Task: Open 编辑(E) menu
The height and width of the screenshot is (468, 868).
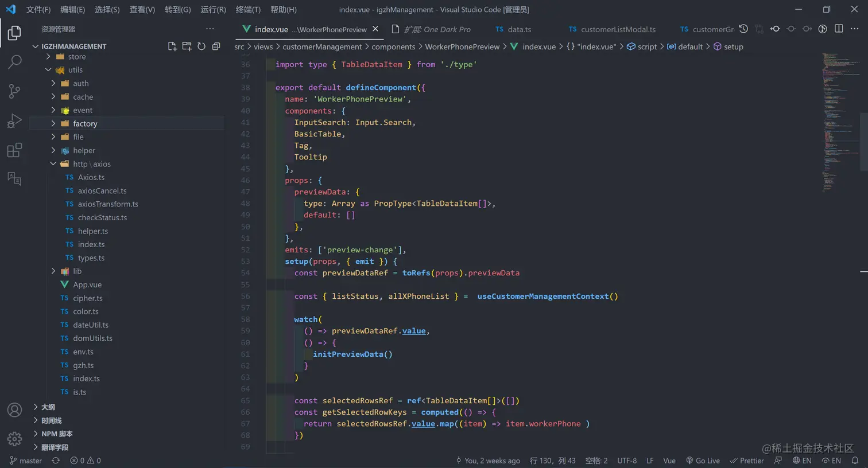Action: point(73,10)
